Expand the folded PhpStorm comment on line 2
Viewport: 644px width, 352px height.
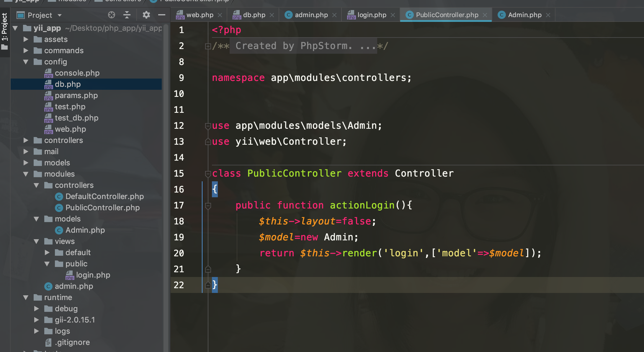pos(207,46)
